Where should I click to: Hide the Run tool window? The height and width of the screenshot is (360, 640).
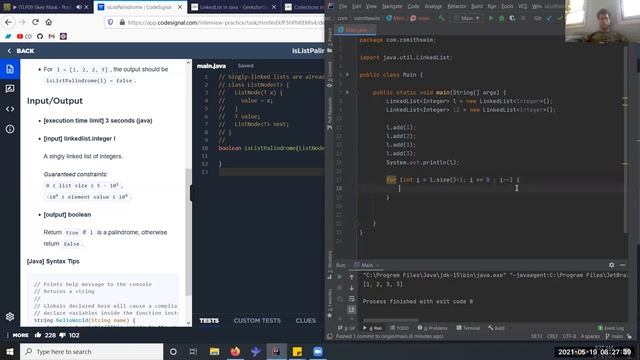coord(622,265)
